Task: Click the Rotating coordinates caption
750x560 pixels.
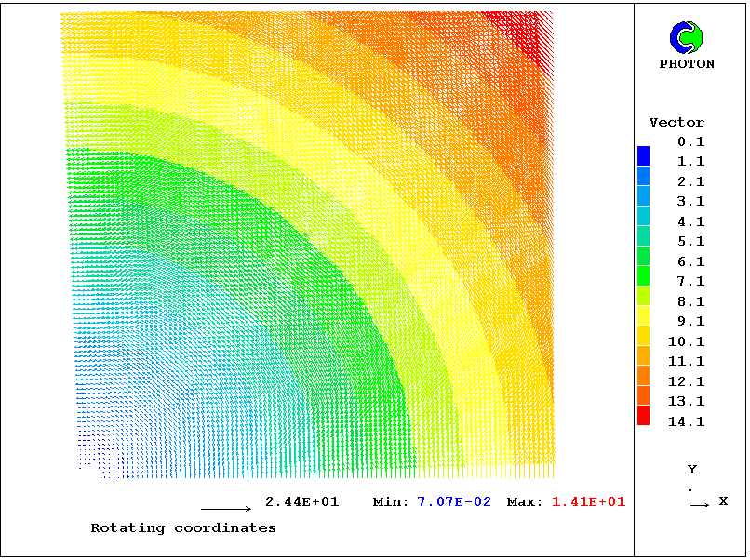Action: coord(183,527)
